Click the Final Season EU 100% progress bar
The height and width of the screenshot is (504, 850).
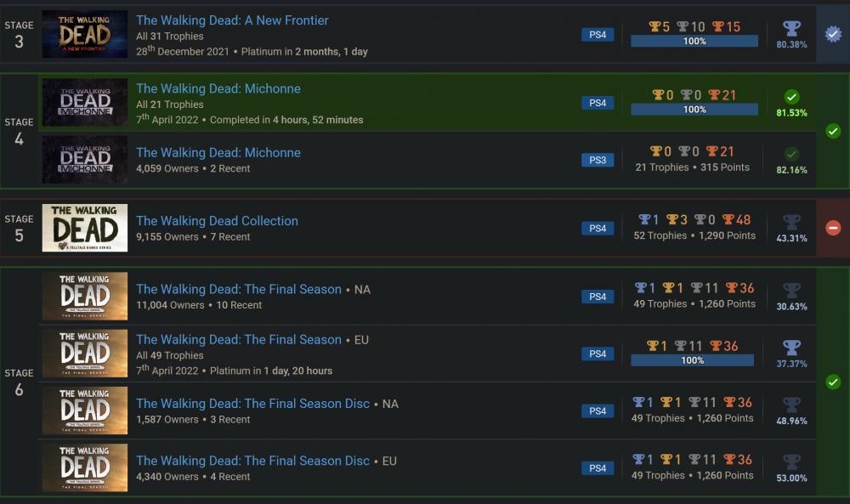click(692, 360)
